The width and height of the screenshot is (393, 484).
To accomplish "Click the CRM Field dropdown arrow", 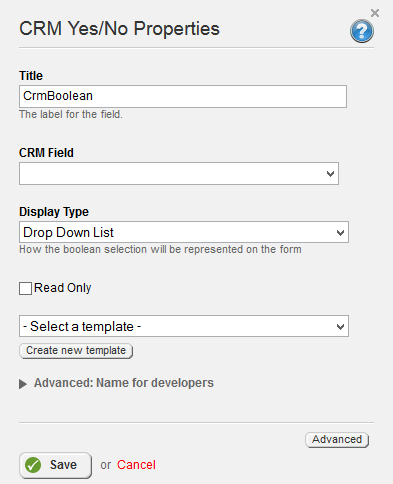I will click(330, 174).
